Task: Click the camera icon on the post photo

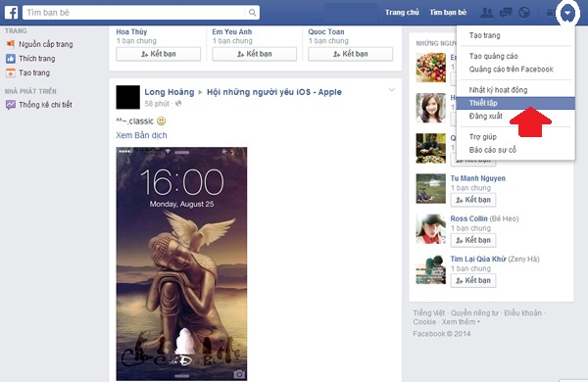Action: tap(239, 374)
